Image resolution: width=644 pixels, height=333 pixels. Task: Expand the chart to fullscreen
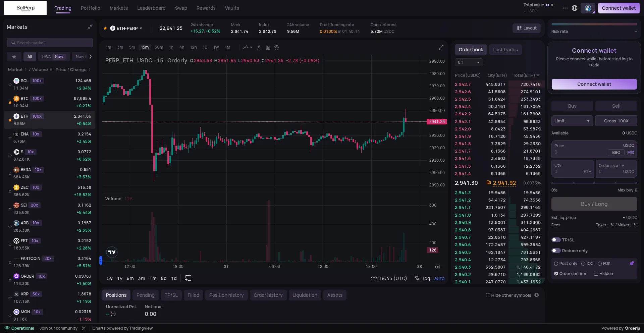tap(441, 47)
